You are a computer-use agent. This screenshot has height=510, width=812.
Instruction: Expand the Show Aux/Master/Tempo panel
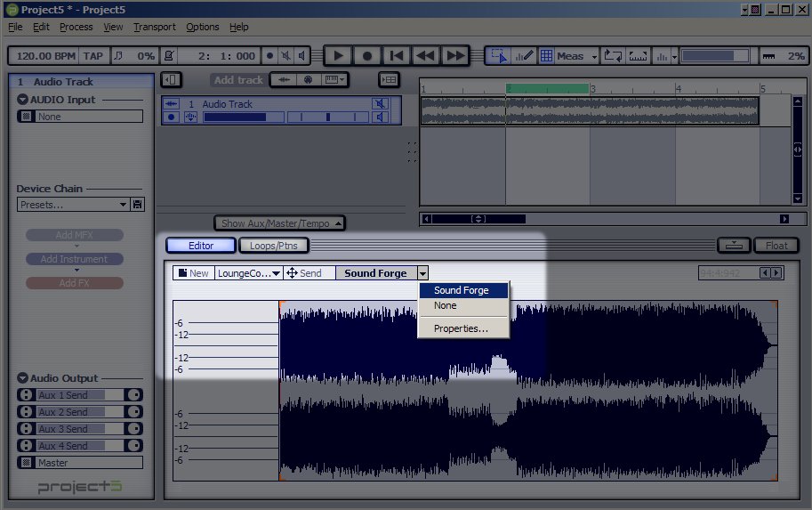[279, 223]
